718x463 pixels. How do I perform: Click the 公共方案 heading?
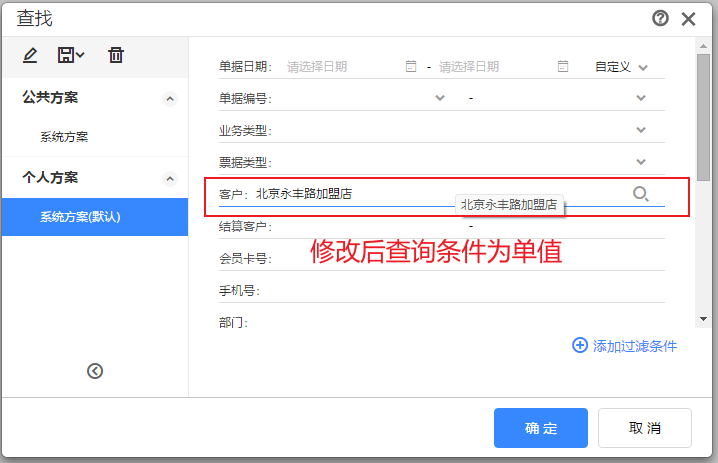point(50,98)
